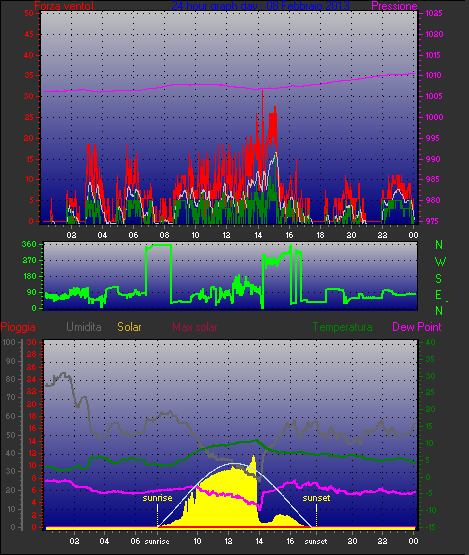Viewport: 469px width, 555px height.
Task: Click the Pressione axis title
Action: pos(394,6)
